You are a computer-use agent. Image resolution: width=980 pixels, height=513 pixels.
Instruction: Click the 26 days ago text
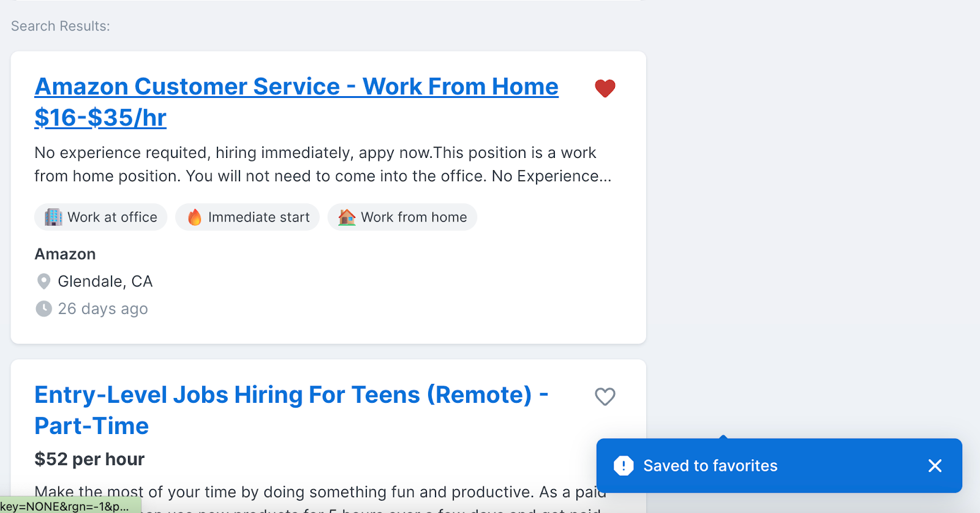point(103,309)
